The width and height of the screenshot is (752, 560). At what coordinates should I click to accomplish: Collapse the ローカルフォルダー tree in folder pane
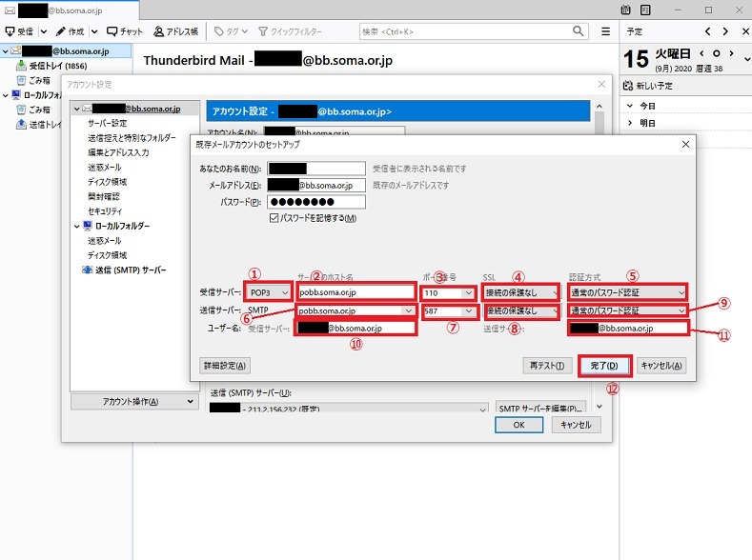point(6,95)
